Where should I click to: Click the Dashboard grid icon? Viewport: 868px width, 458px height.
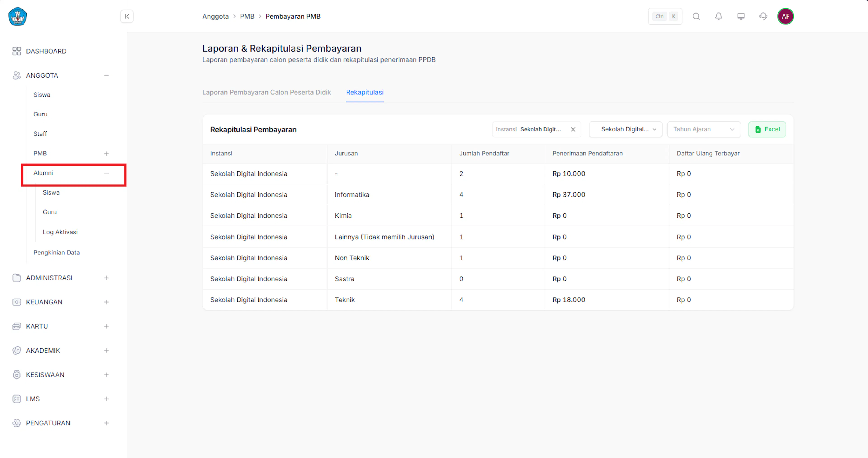click(17, 51)
